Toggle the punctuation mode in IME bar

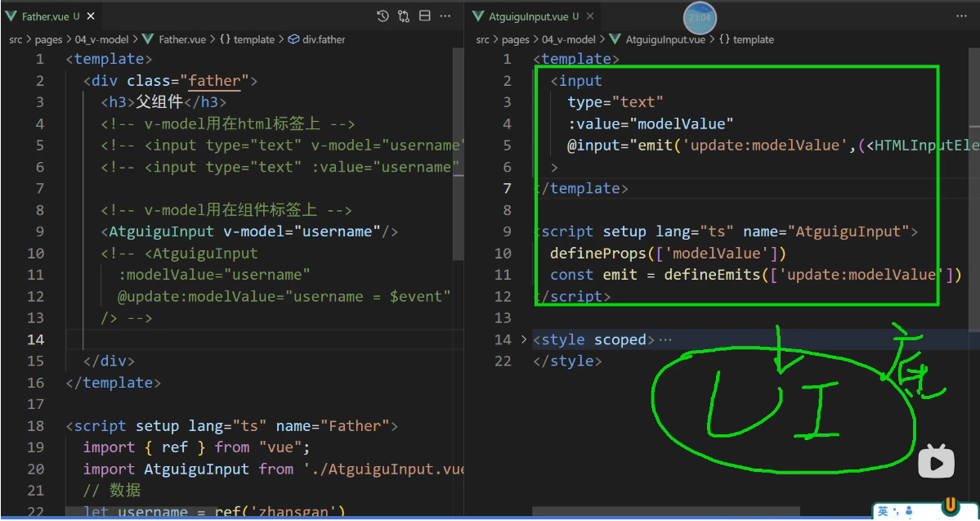click(897, 512)
